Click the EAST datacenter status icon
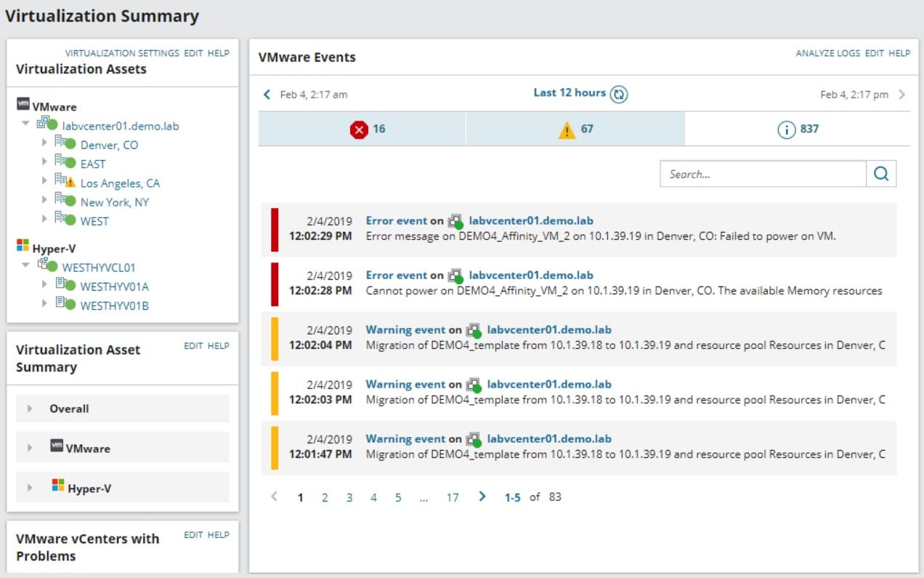This screenshot has width=924, height=578. (65, 161)
